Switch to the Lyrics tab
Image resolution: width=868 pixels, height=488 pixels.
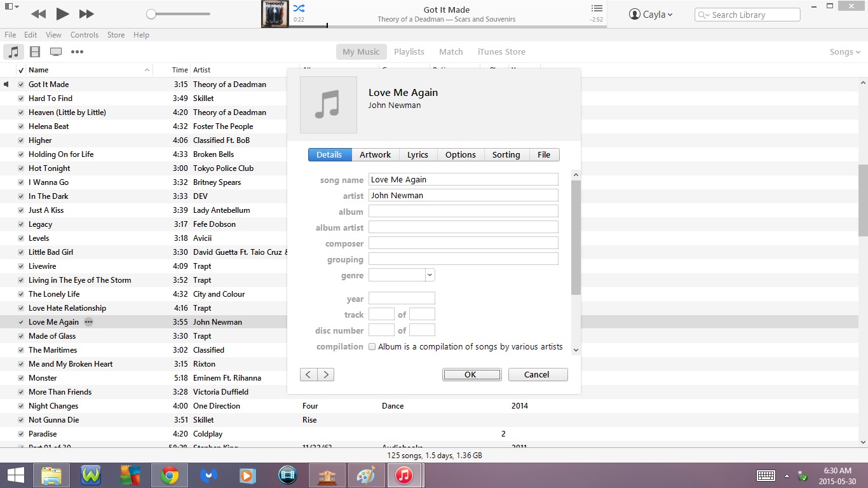tap(417, 154)
